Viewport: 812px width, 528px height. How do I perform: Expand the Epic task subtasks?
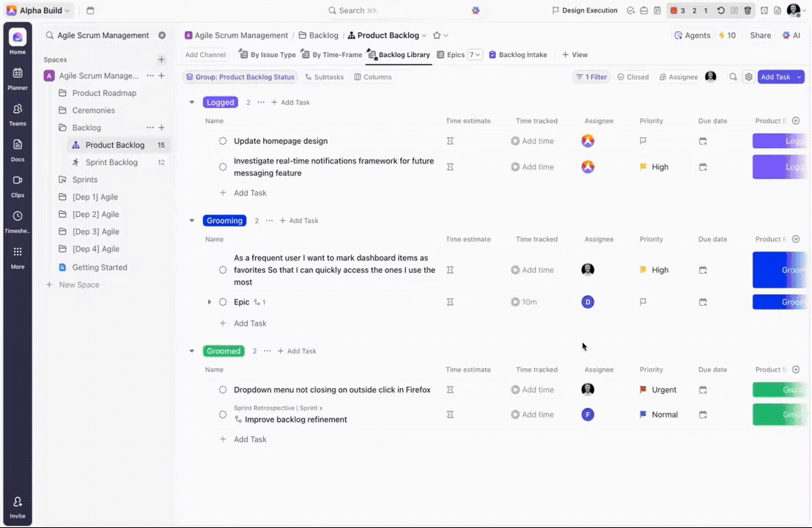click(x=210, y=302)
